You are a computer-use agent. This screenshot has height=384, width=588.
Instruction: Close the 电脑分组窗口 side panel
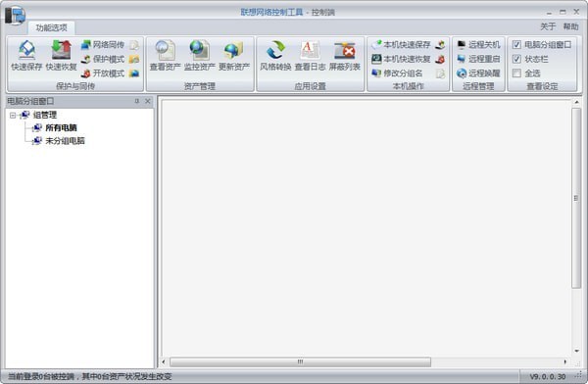point(148,101)
